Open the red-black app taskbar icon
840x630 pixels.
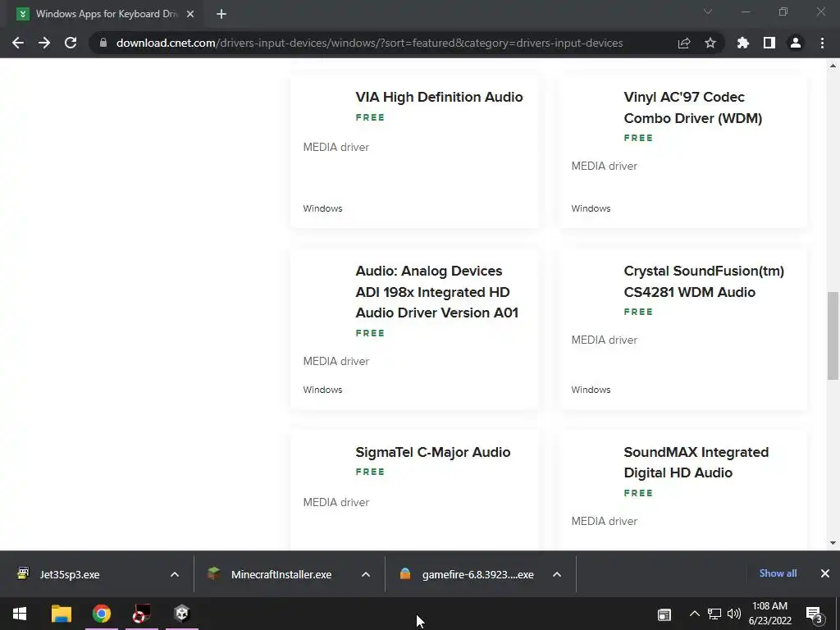pyautogui.click(x=141, y=614)
